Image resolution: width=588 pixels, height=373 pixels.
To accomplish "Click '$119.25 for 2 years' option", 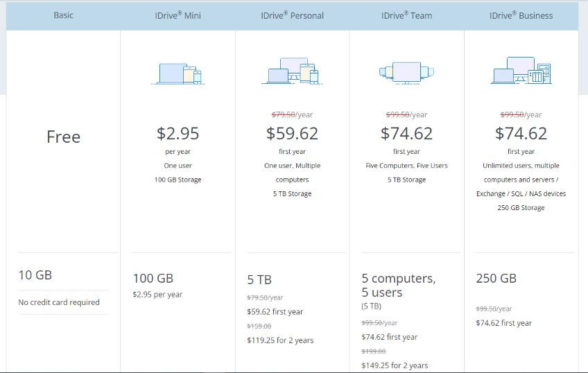I will click(280, 340).
